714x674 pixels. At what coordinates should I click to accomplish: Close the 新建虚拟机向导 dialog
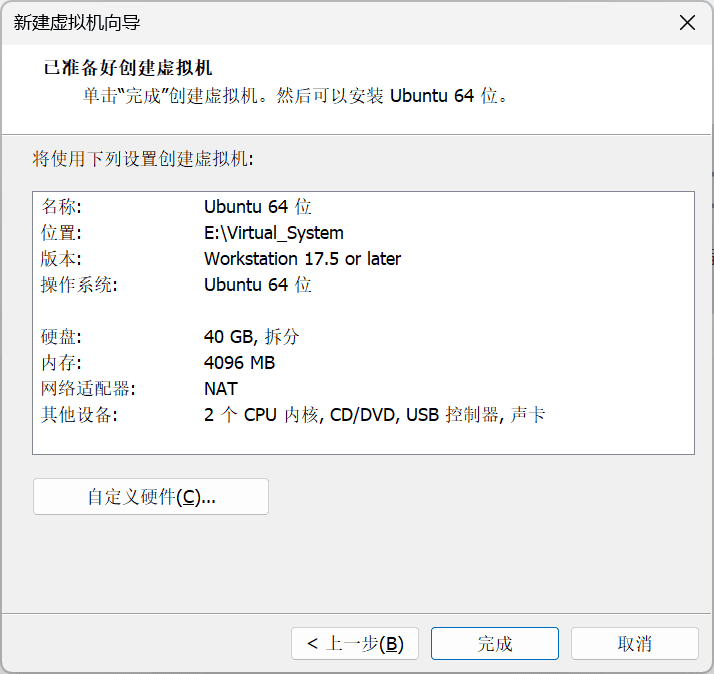pos(687,22)
